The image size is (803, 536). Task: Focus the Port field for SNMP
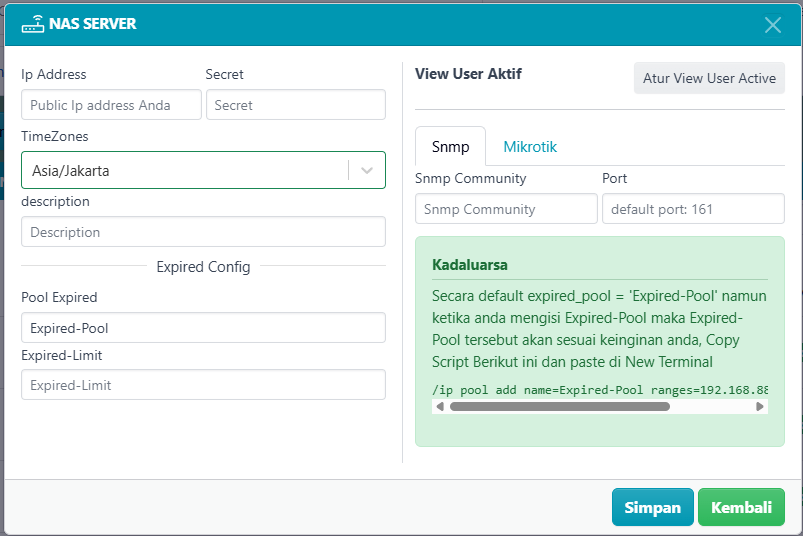tap(693, 209)
